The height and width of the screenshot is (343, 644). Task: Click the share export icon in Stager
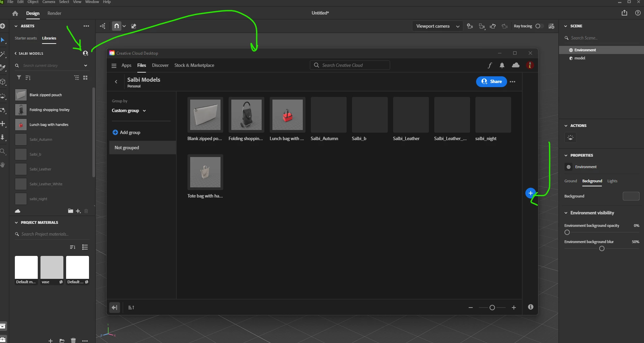(624, 13)
